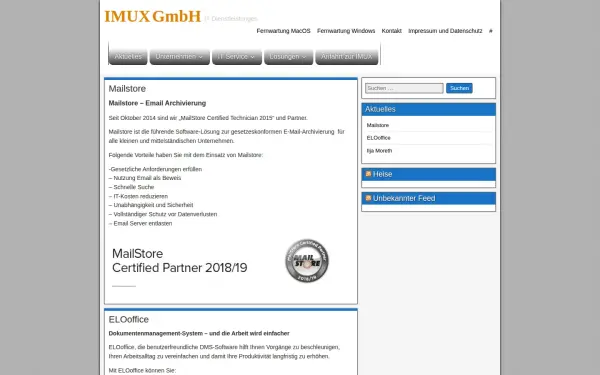Click '– Nutzung Email als Beweis' line
The height and width of the screenshot is (375, 600).
coord(145,178)
